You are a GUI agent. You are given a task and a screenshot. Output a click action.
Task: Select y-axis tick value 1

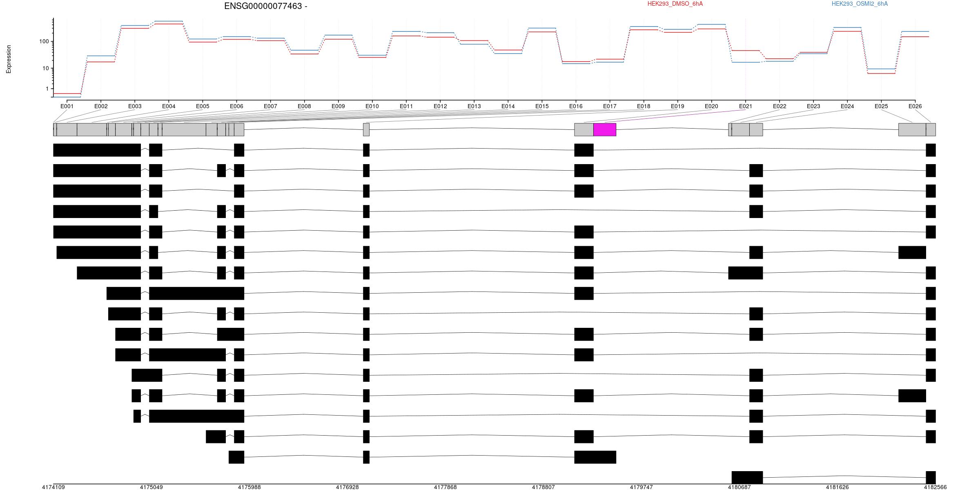pyautogui.click(x=47, y=89)
